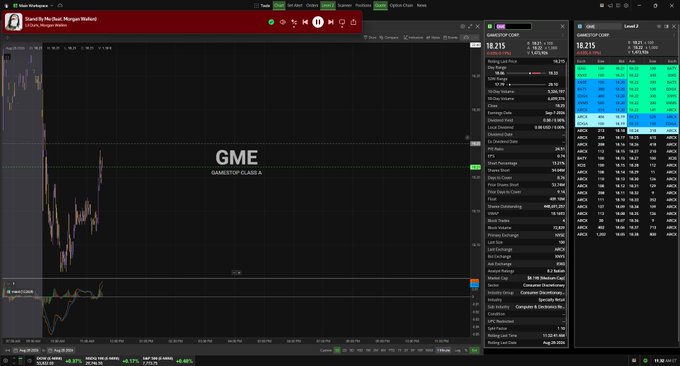Click the 52W Range slider in Quote panel

[x=526, y=85]
